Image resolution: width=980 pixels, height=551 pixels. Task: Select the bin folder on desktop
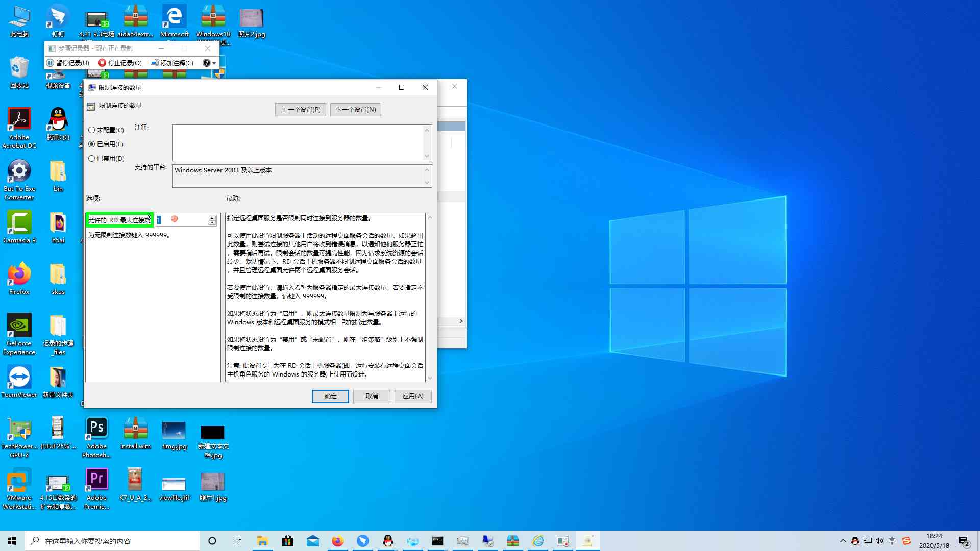58,176
